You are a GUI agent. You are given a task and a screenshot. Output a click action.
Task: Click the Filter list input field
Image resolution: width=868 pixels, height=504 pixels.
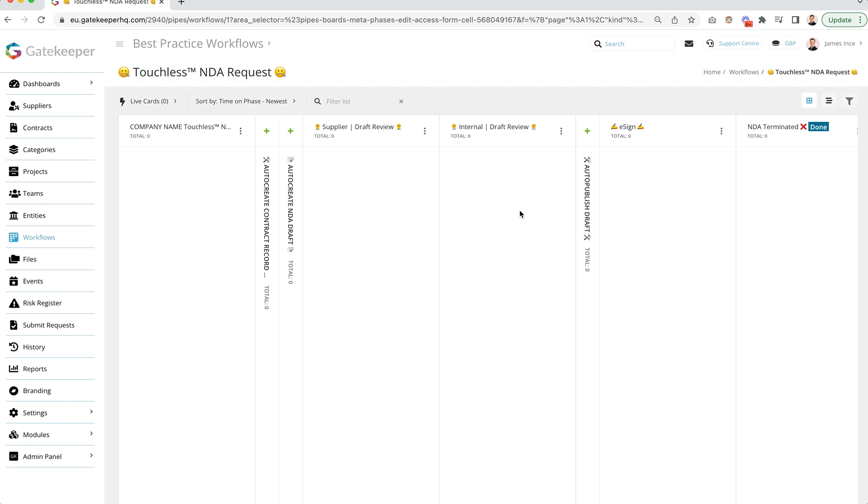[x=359, y=102]
